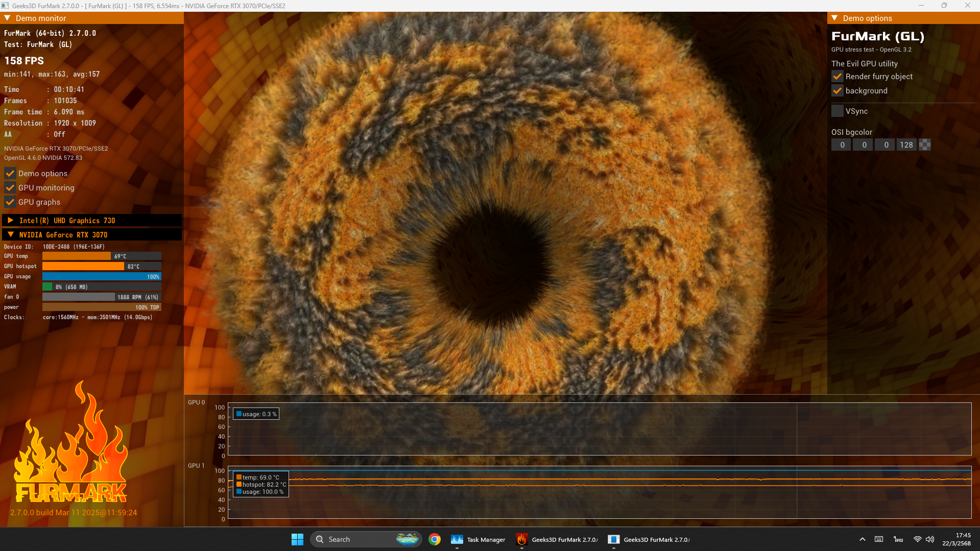The image size is (980, 551).
Task: Click the power 100% TDP bar
Action: (x=102, y=307)
